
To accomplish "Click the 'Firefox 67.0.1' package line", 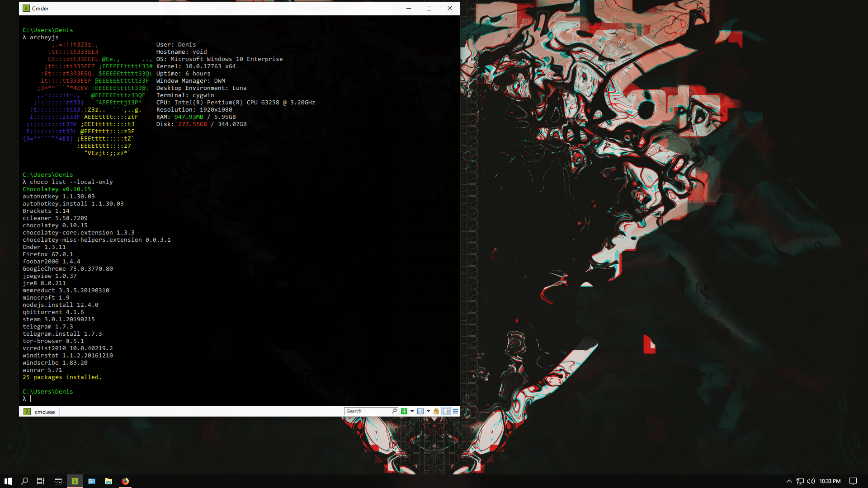I will click(48, 254).
